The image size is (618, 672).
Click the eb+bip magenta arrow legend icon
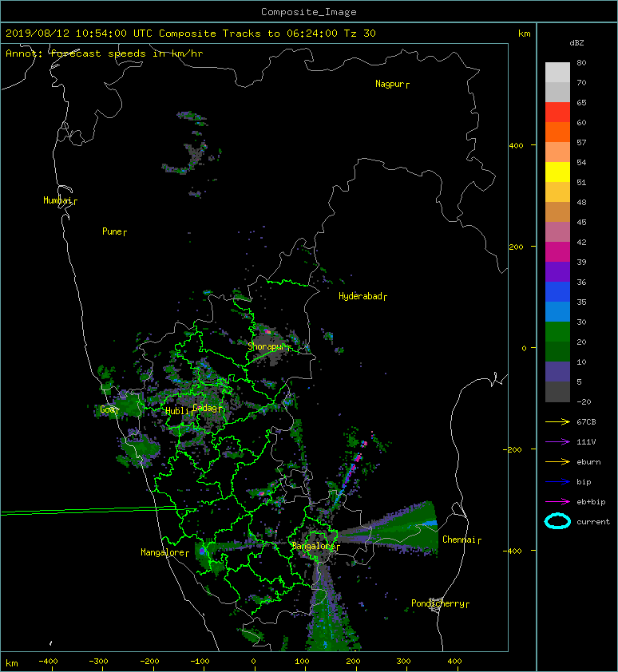click(557, 501)
